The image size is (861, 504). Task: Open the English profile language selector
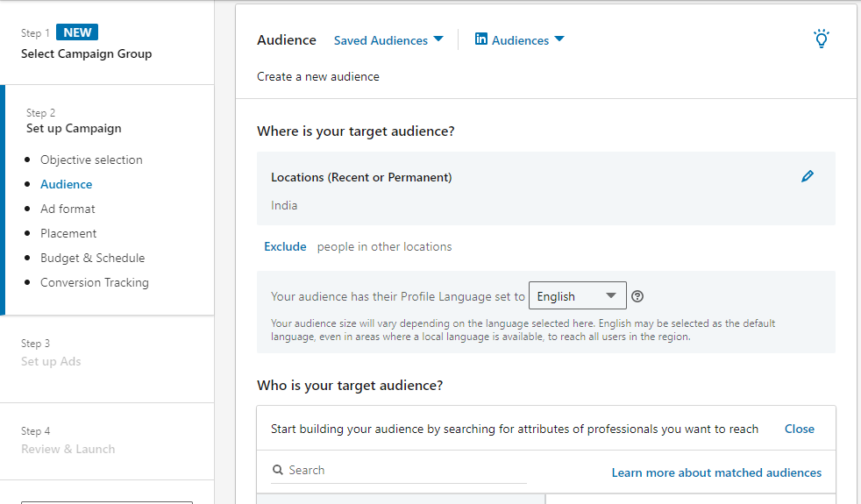pyautogui.click(x=577, y=296)
